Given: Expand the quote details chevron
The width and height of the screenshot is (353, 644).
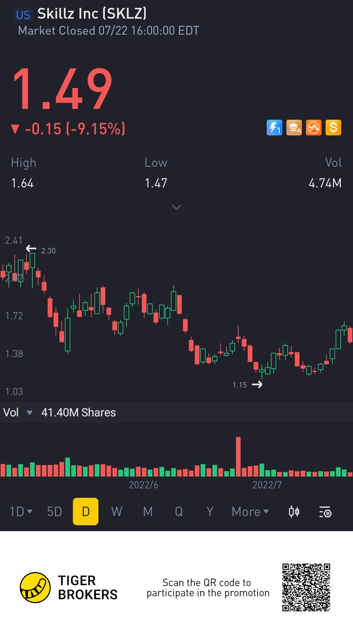Looking at the screenshot, I should point(176,207).
